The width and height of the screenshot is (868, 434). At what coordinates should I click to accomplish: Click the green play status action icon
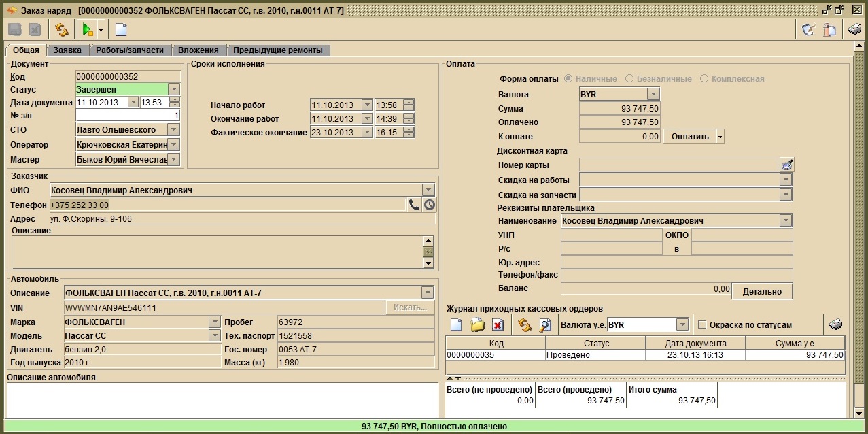tap(86, 29)
